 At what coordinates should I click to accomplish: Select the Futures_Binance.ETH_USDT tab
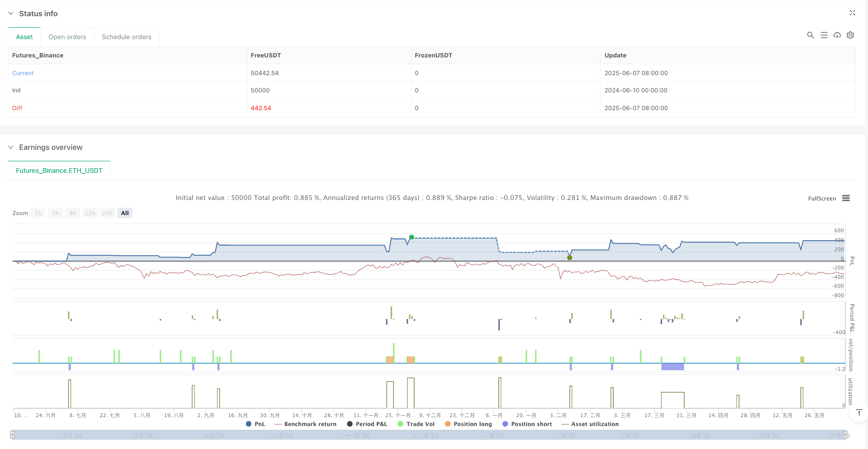(59, 171)
